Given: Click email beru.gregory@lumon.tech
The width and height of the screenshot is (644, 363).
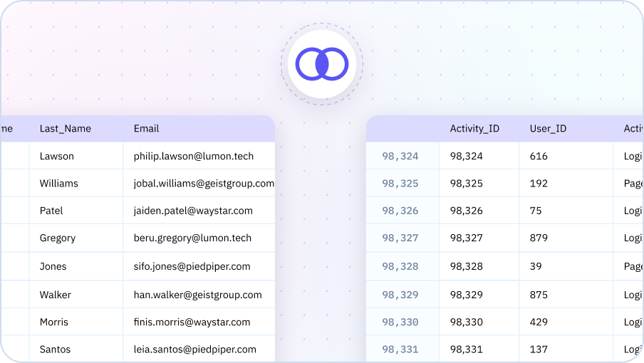Looking at the screenshot, I should click(192, 238).
